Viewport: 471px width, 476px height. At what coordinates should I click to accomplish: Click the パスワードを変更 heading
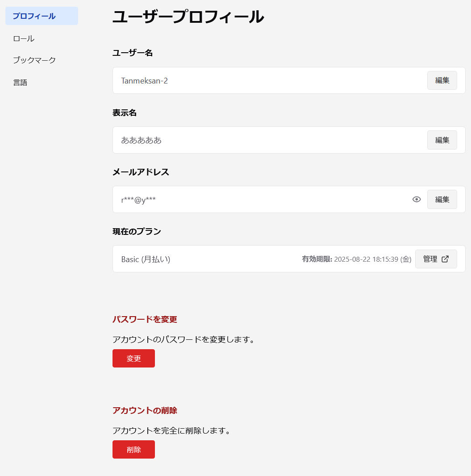point(145,319)
